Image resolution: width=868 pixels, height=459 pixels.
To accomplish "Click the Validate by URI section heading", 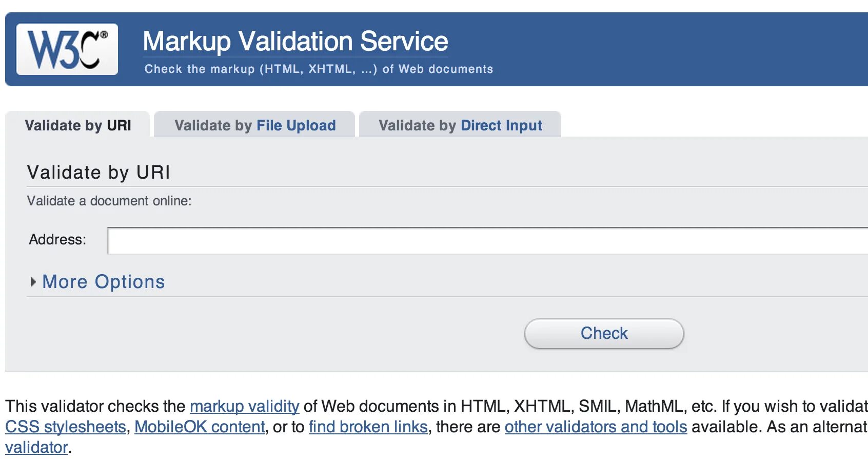I will pyautogui.click(x=98, y=173).
